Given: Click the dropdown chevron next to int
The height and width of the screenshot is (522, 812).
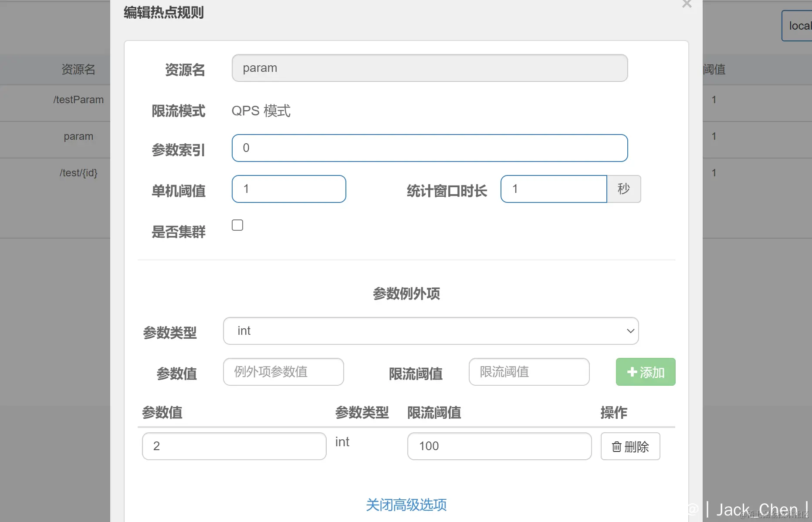Looking at the screenshot, I should point(630,331).
